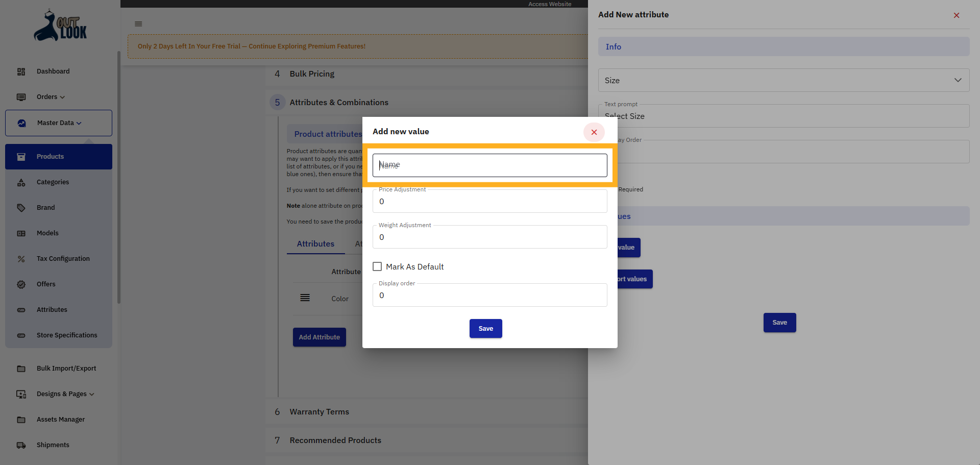Screen dimensions: 980x465
Task: Open Shipments from the sidebar
Action: (53, 445)
